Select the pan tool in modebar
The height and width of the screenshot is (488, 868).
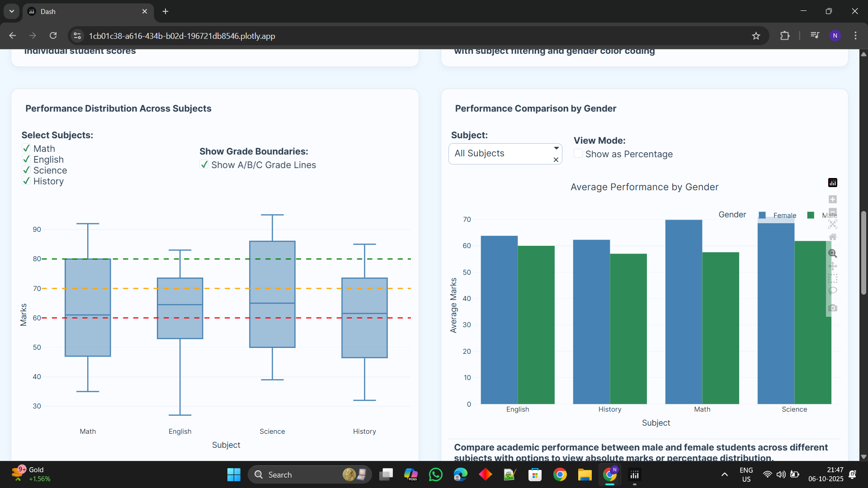click(x=832, y=266)
